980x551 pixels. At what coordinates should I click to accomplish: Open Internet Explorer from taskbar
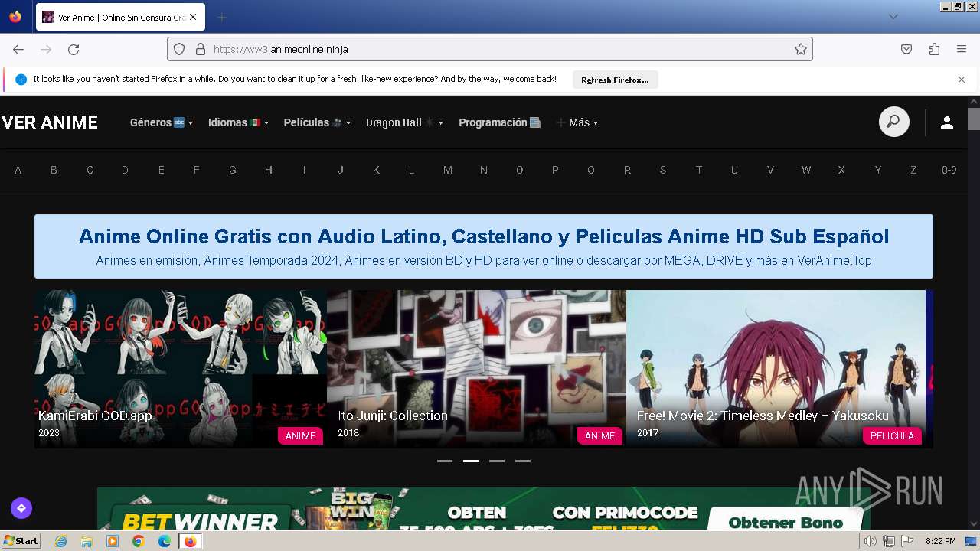[61, 541]
